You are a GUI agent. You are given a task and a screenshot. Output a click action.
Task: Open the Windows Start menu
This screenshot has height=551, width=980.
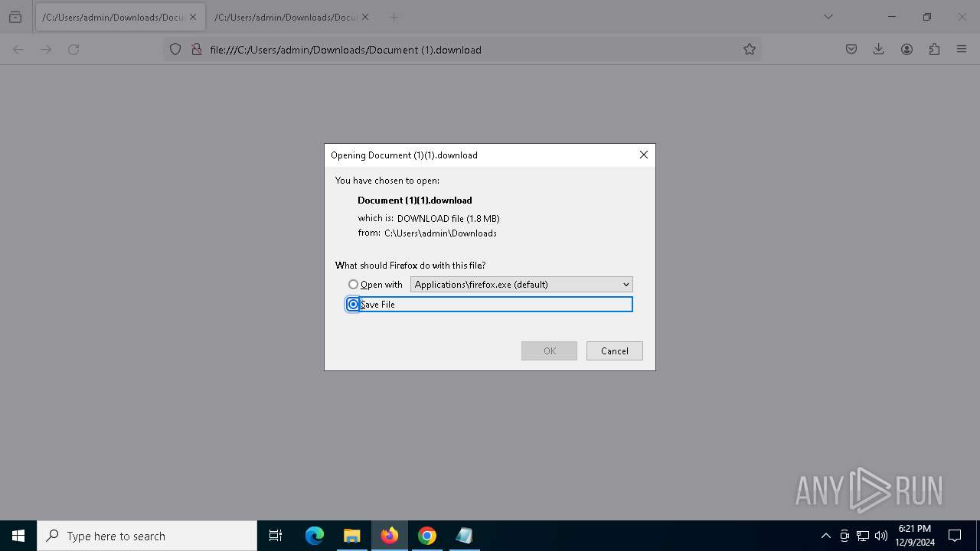click(x=18, y=536)
